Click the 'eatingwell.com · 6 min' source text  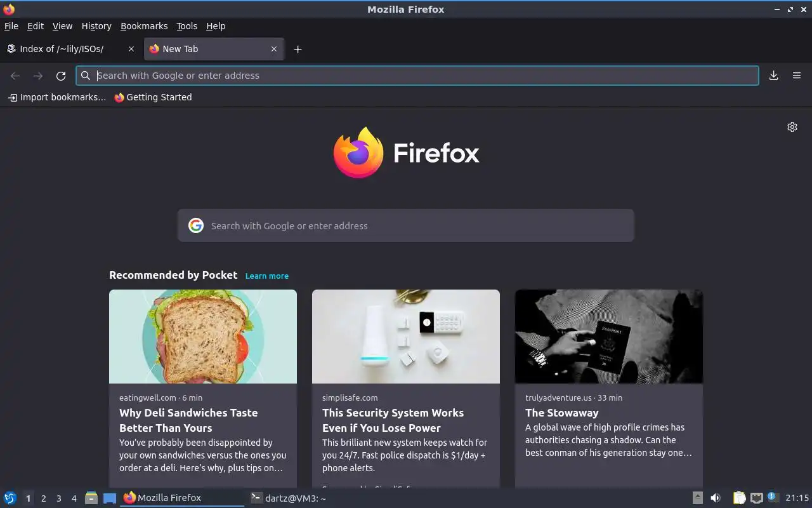pos(161,398)
